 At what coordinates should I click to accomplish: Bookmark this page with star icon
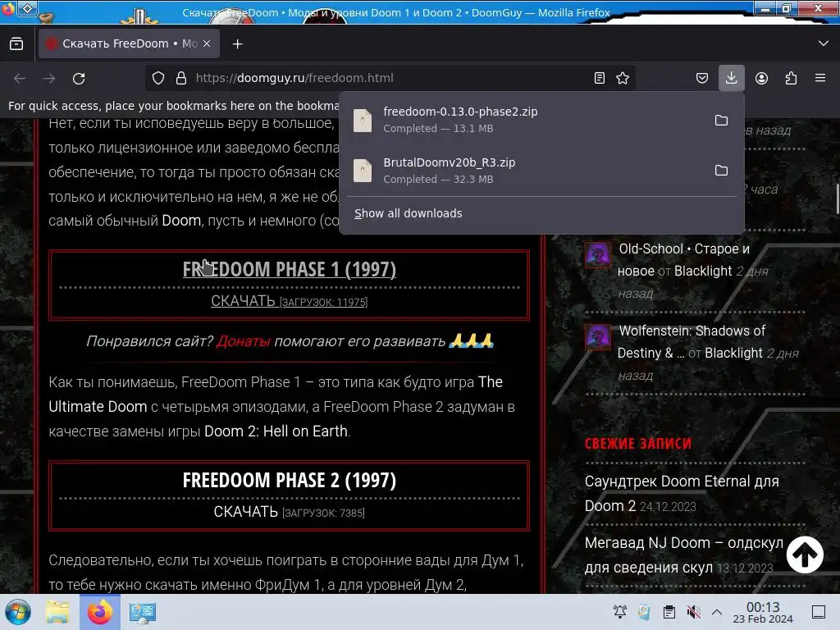pyautogui.click(x=623, y=78)
